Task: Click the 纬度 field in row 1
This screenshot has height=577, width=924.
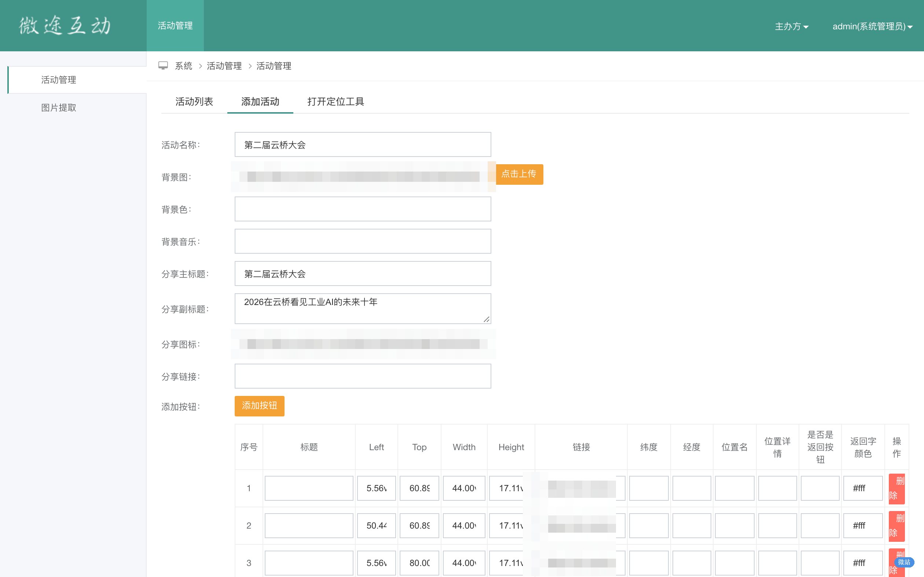Action: coord(648,488)
